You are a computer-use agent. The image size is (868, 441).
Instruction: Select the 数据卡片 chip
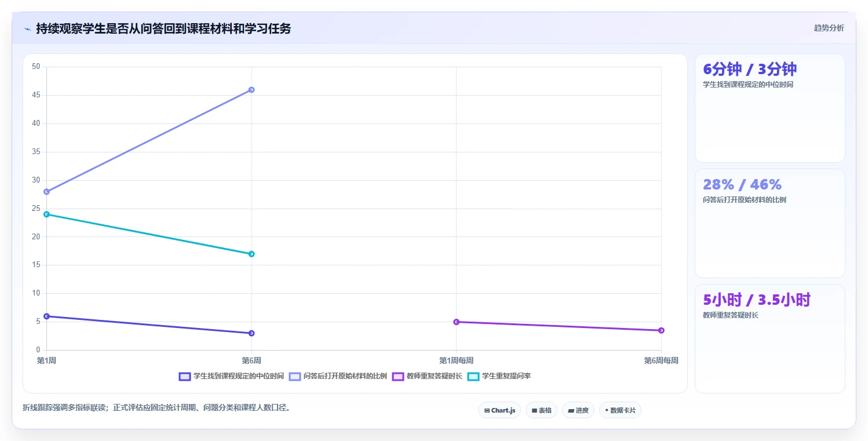tap(620, 410)
